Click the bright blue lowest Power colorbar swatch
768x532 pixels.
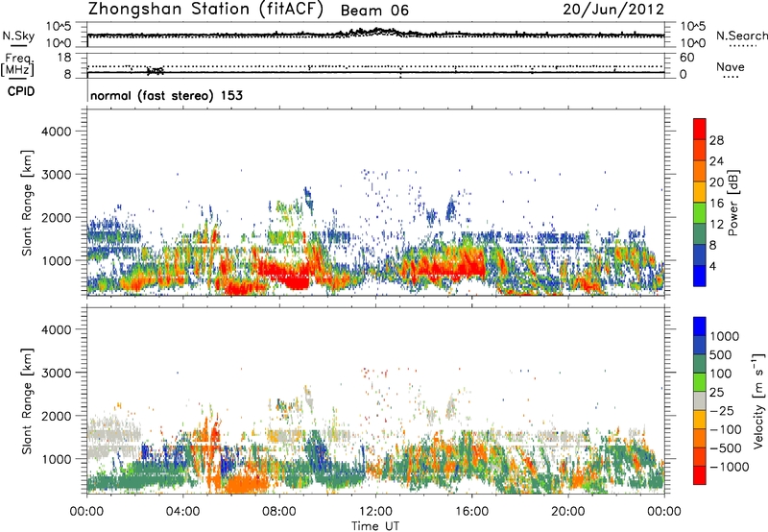tap(700, 276)
